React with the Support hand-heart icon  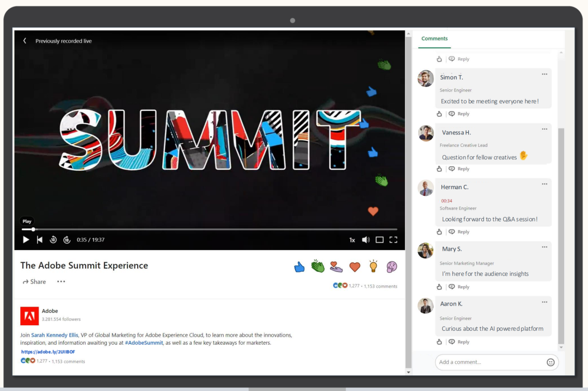tap(336, 266)
